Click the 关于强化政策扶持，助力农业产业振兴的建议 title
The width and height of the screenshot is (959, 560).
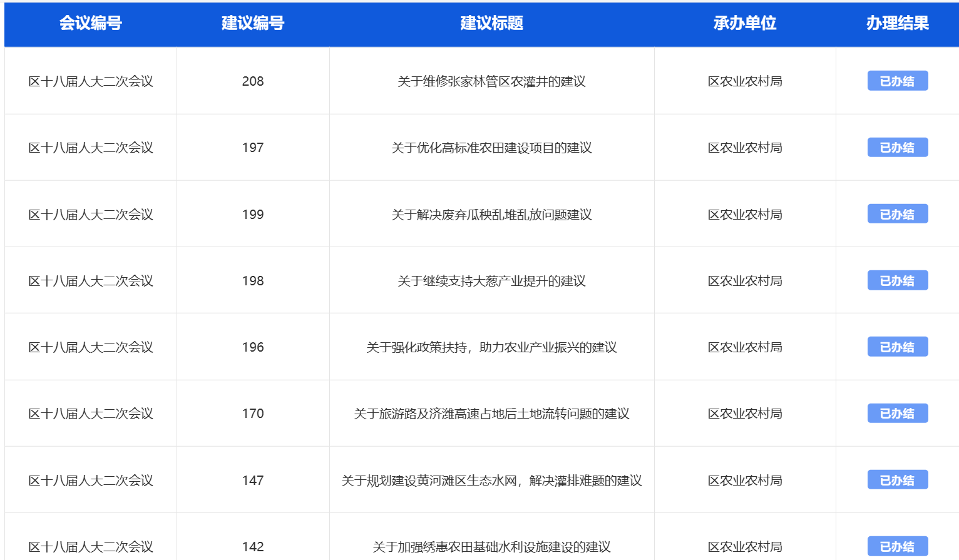pyautogui.click(x=491, y=347)
